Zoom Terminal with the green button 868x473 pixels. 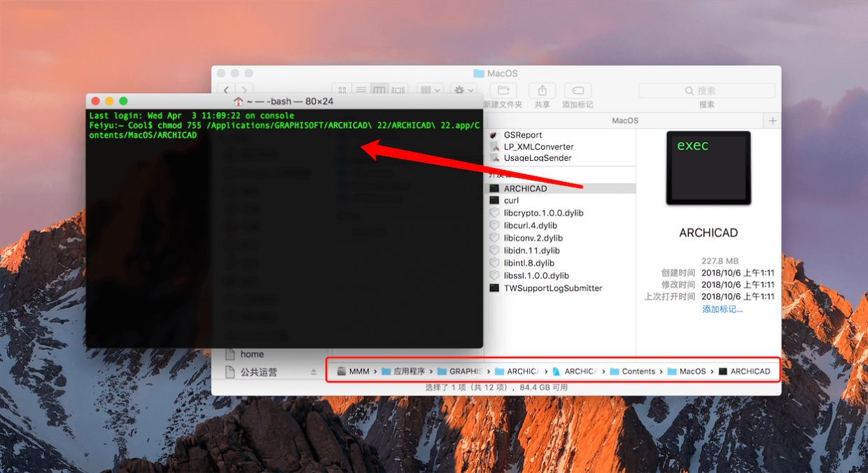[x=124, y=101]
